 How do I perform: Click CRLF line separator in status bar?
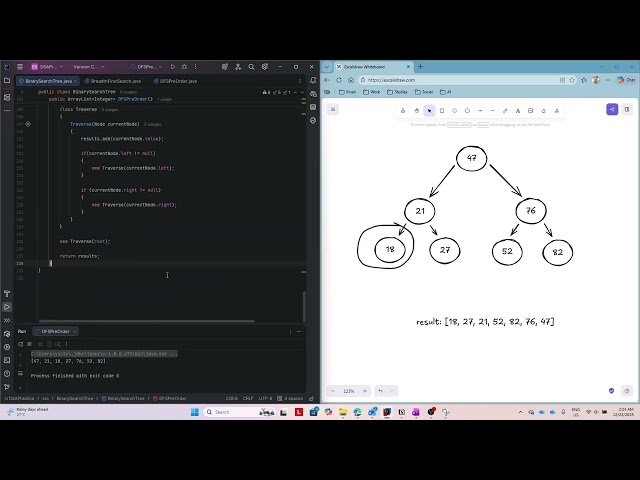coord(248,398)
